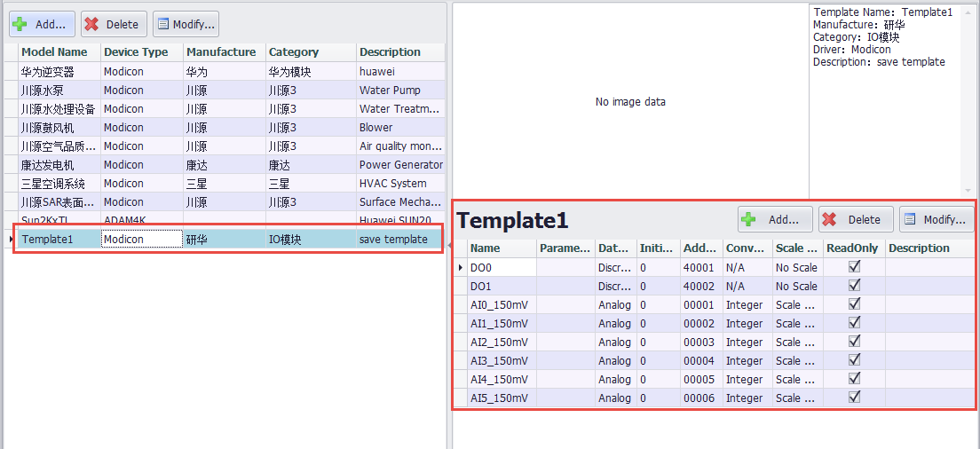Toggle ReadOnly checkbox for DO0 row
Screen dimensions: 980x449
(x=854, y=266)
